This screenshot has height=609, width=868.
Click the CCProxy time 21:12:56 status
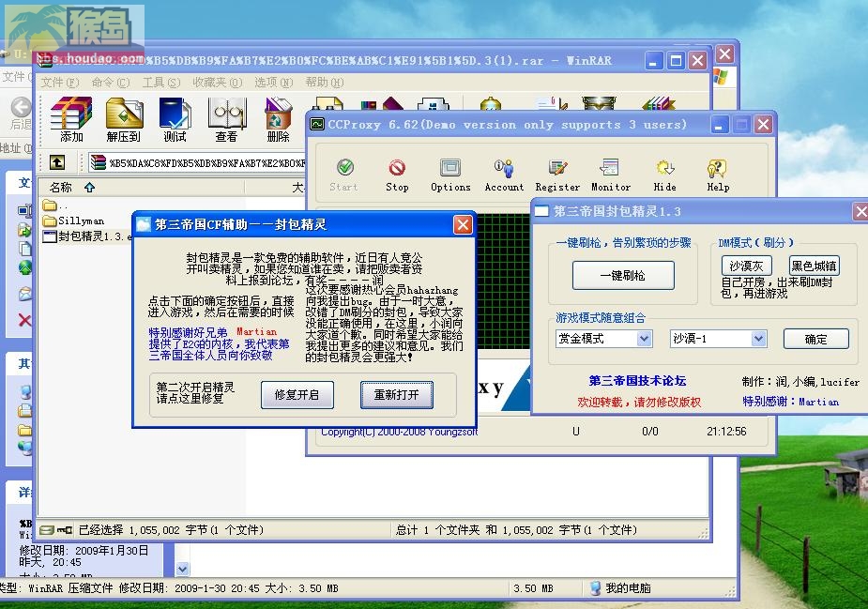pyautogui.click(x=726, y=432)
